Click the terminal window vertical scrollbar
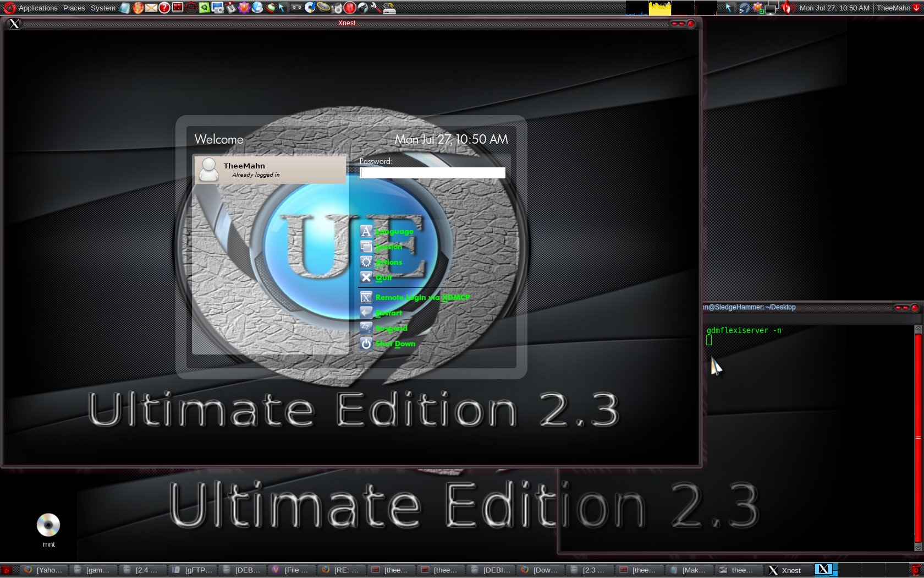 918,438
